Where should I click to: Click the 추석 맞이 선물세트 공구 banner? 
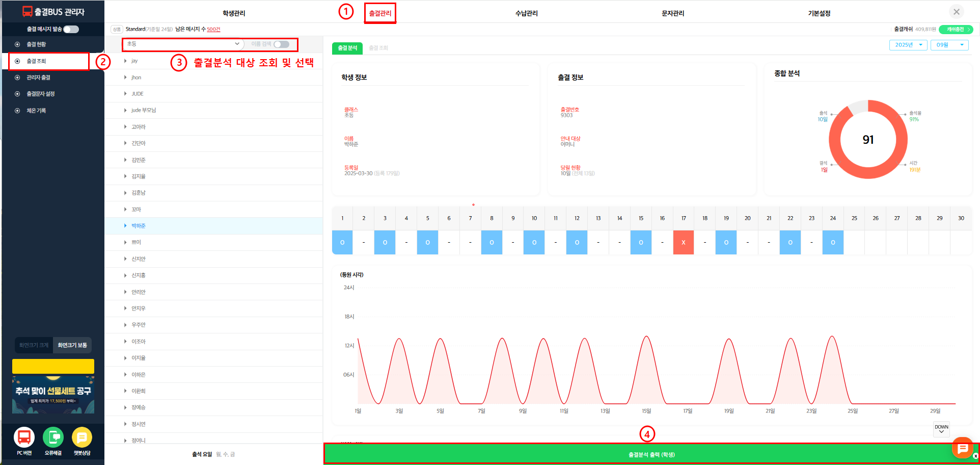tap(53, 394)
